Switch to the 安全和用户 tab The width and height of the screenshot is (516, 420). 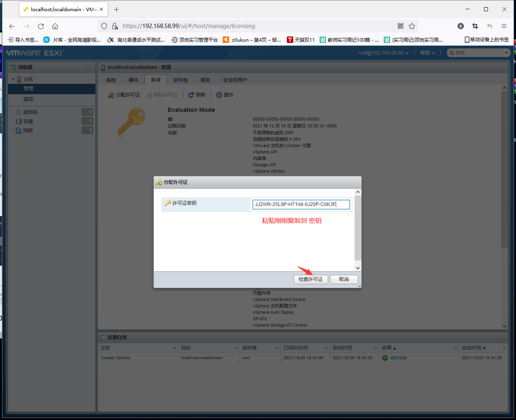235,80
